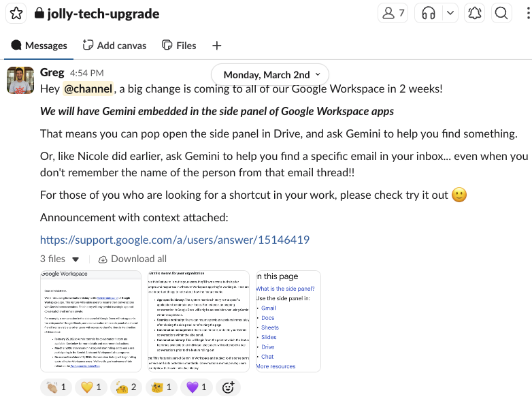Start a huddle with headphones icon
532x401 pixels.
429,13
